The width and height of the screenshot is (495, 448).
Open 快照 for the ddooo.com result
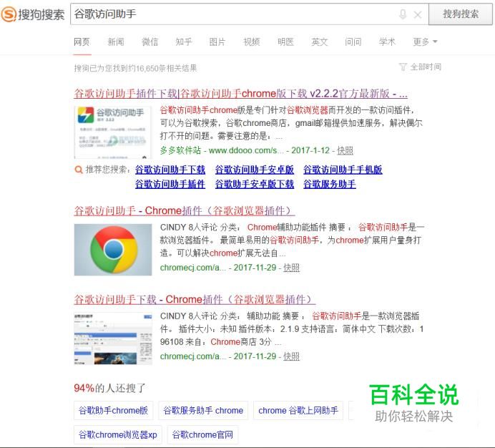point(345,150)
